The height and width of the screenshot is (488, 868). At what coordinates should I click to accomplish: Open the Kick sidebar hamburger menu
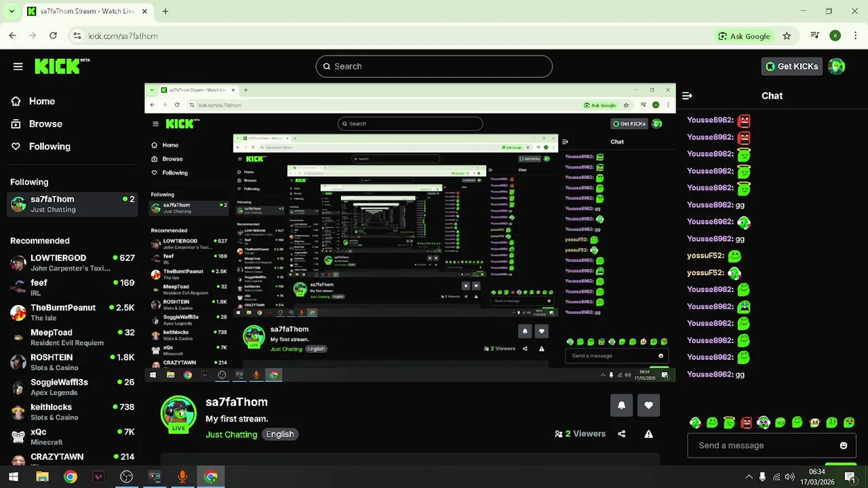[x=18, y=66]
